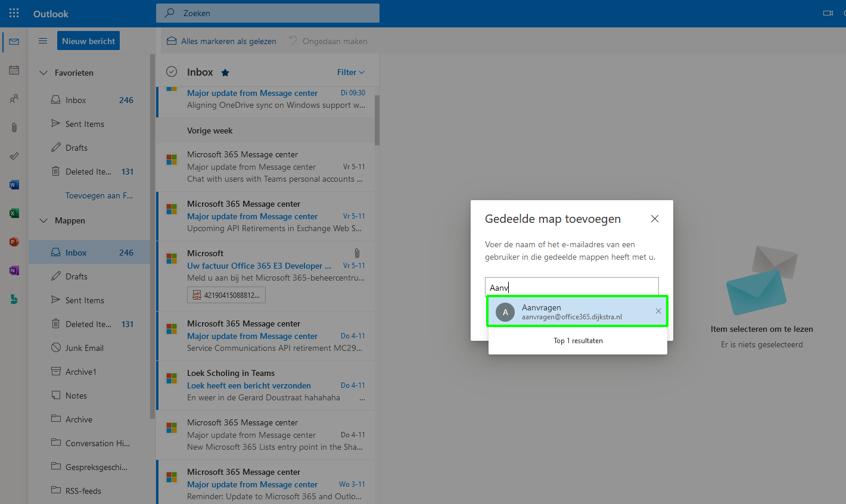846x504 pixels.
Task: Open People in the left app rail
Action: click(14, 99)
